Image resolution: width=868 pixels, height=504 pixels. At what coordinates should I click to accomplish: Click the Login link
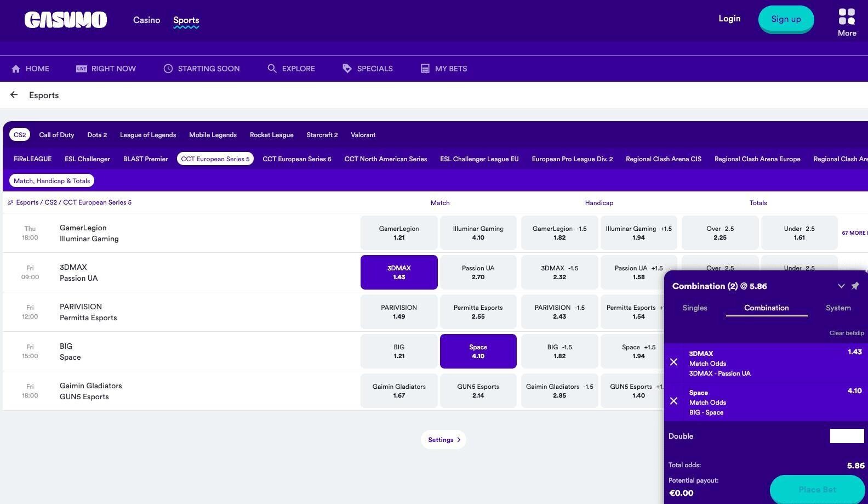point(729,19)
